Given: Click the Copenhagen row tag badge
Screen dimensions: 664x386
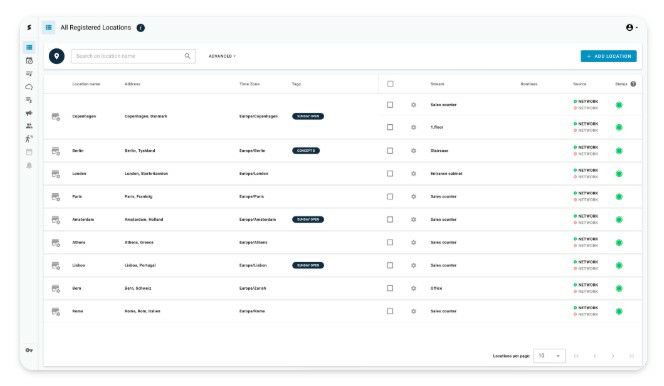Looking at the screenshot, I should (x=308, y=116).
